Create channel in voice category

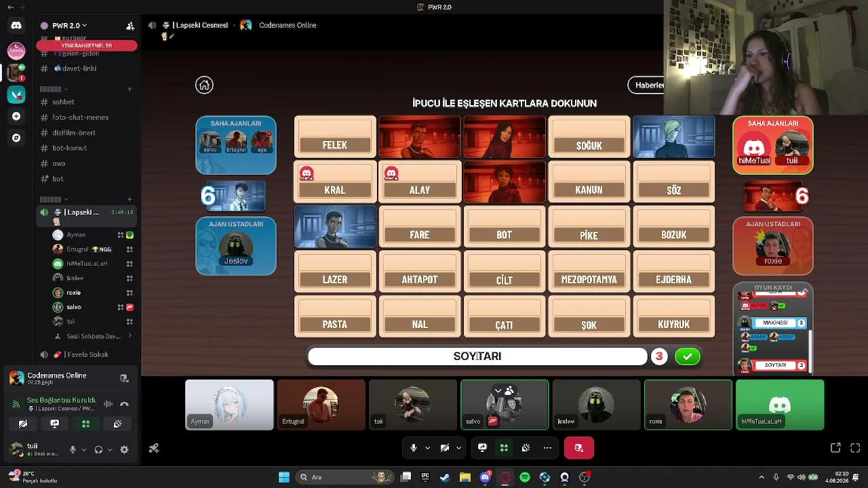[x=130, y=199]
